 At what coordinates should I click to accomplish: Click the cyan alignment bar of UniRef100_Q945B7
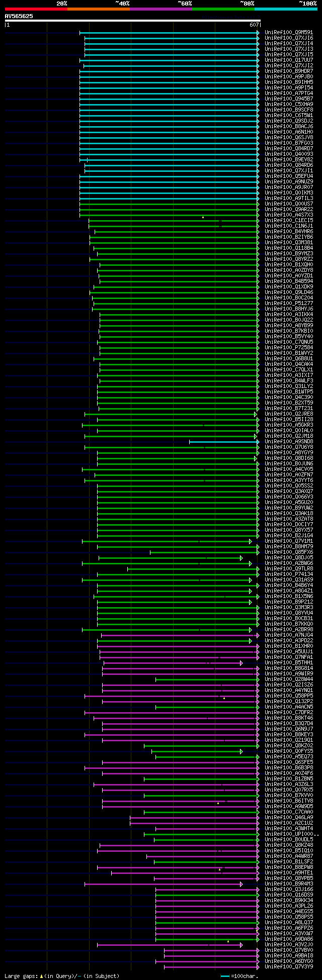pos(169,99)
